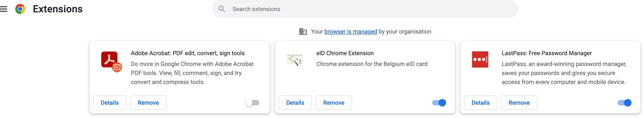644x118 pixels.
Task: Turn off the LastPass extension toggle
Action: (624, 103)
